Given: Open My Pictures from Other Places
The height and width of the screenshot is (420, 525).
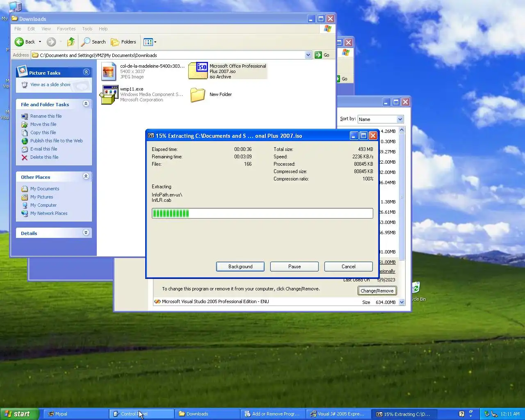Looking at the screenshot, I should coord(41,197).
